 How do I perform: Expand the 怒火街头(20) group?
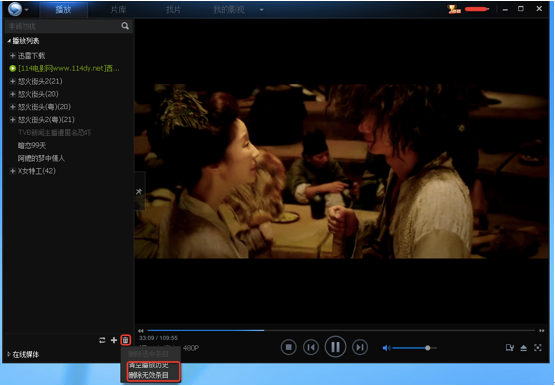(x=12, y=94)
